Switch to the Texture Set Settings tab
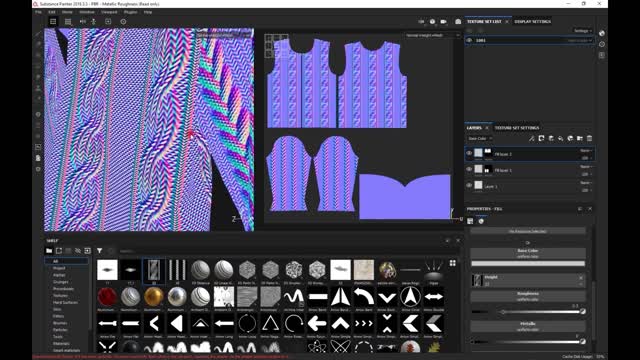The width and height of the screenshot is (640, 360). tap(517, 128)
